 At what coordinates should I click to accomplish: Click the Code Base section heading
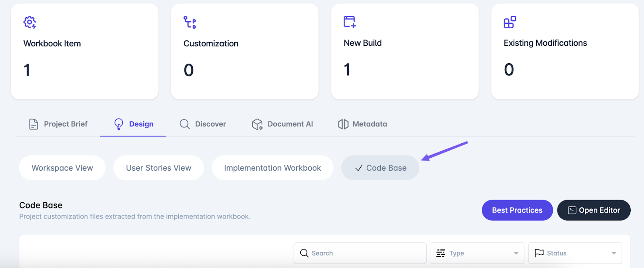pyautogui.click(x=41, y=205)
